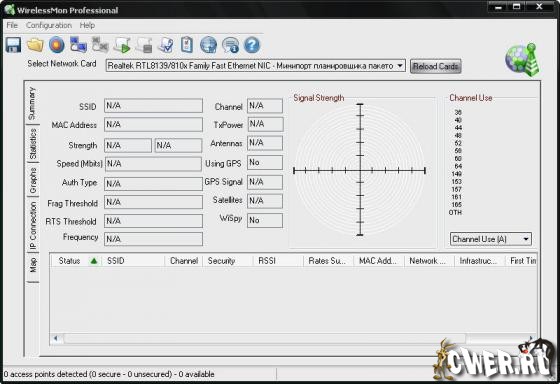This screenshot has width=560, height=384.
Task: Switch to the IP Connection tab
Action: click(x=33, y=225)
